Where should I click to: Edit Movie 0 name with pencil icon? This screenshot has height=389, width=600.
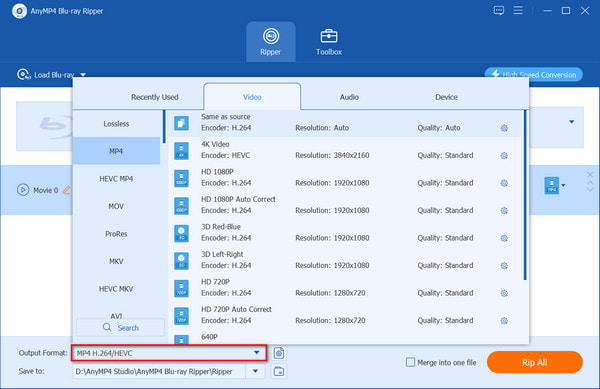66,190
